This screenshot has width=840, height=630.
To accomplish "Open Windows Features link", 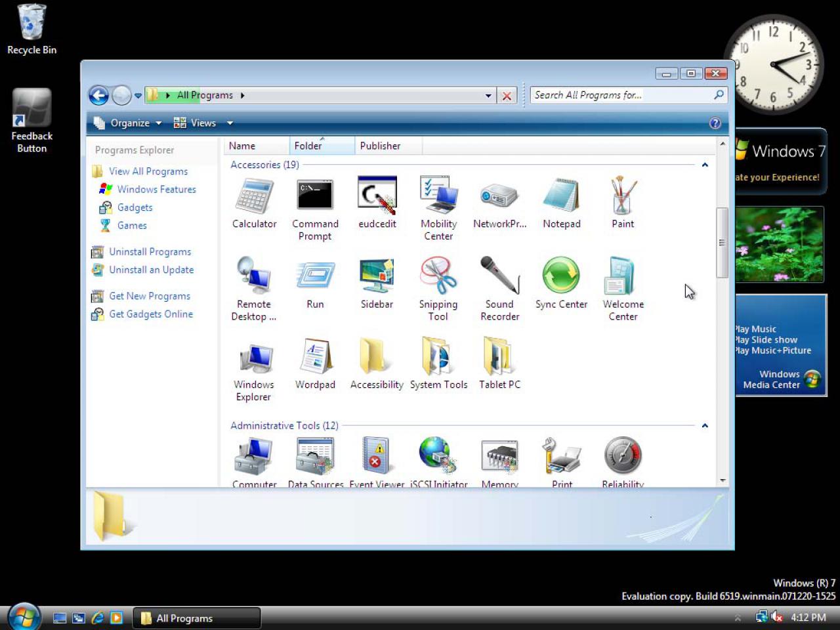I will click(x=157, y=189).
